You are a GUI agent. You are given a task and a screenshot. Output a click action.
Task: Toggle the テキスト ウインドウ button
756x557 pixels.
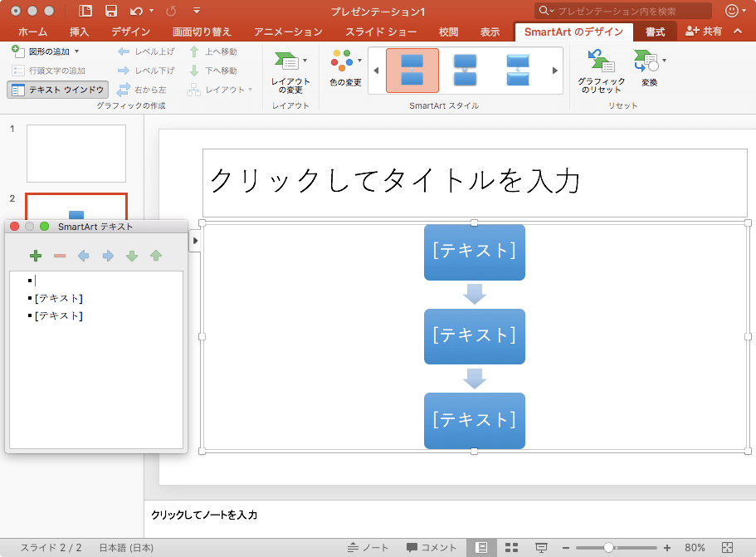click(x=58, y=90)
